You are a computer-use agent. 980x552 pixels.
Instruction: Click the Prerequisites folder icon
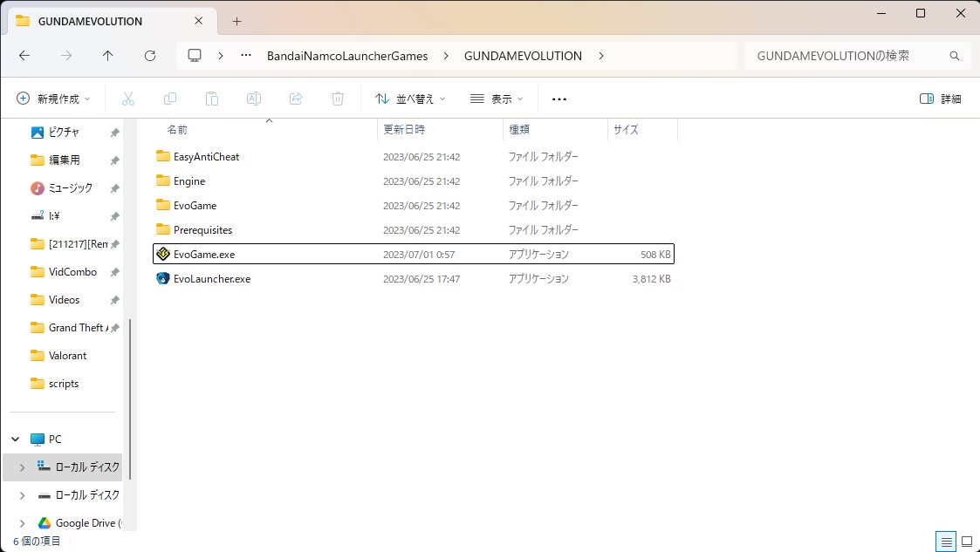tap(163, 229)
